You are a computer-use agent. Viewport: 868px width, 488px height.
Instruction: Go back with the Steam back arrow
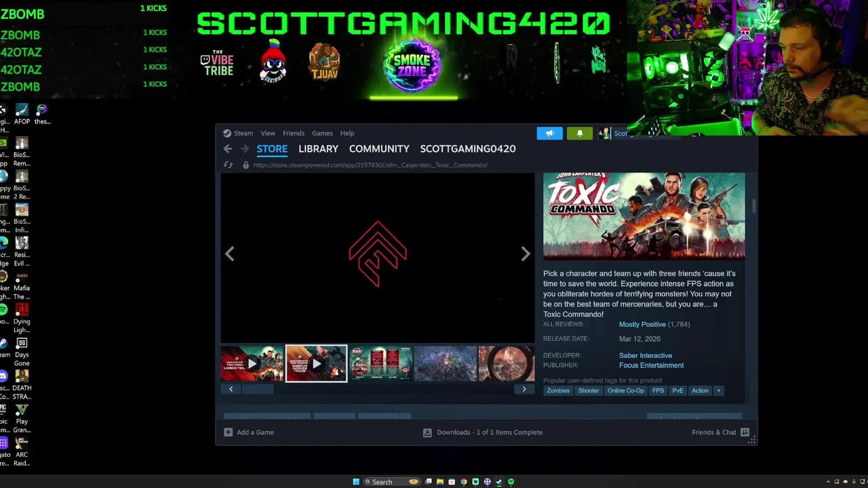[x=228, y=148]
